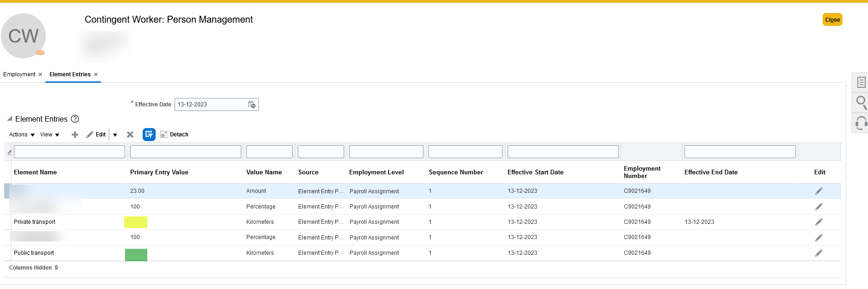Clear all filters icon in filter row

click(x=9, y=152)
